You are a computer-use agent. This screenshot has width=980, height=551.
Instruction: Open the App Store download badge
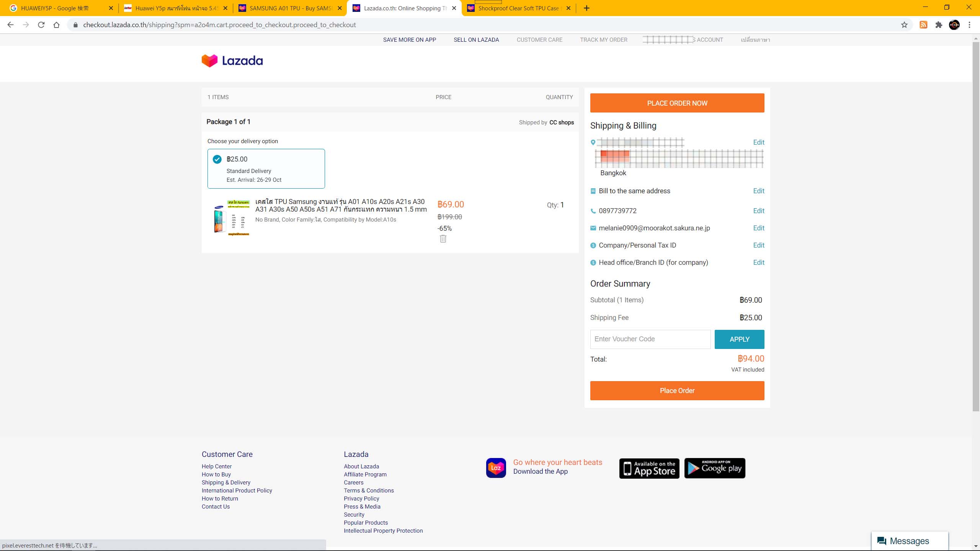click(649, 468)
